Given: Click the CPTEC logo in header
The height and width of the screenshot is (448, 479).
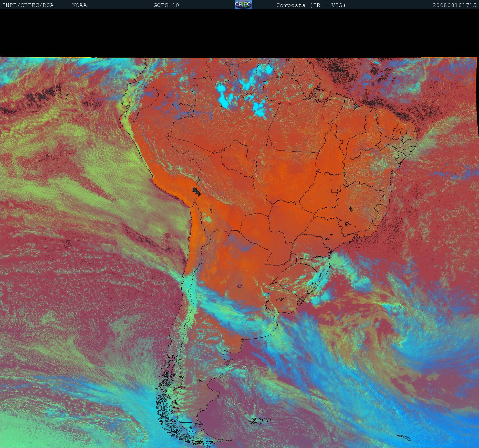Looking at the screenshot, I should [x=243, y=5].
